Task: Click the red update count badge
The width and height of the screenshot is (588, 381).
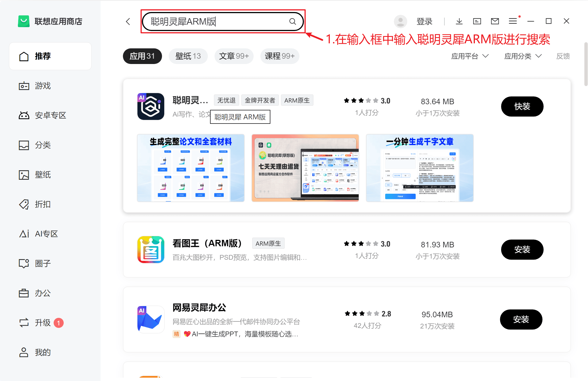Action: pos(59,323)
